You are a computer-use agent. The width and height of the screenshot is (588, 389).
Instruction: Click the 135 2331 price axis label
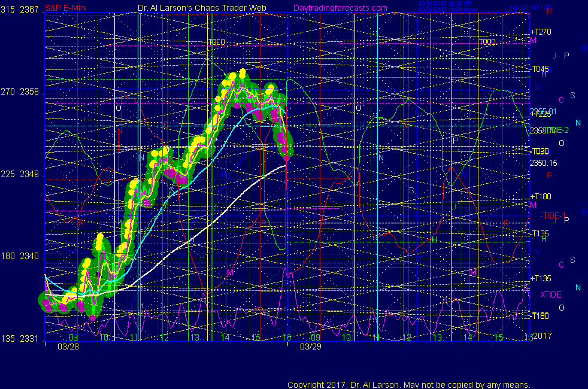click(x=20, y=338)
